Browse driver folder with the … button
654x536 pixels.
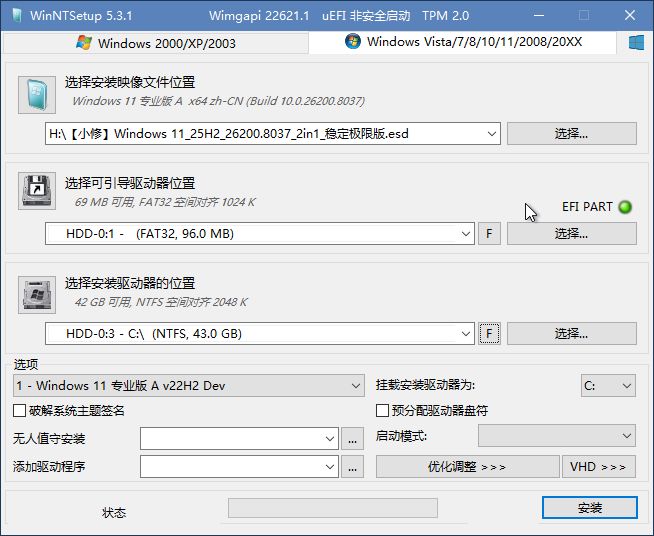(352, 467)
